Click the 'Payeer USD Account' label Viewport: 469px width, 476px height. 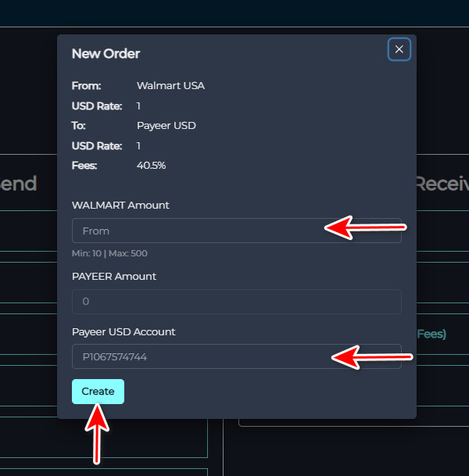click(124, 332)
